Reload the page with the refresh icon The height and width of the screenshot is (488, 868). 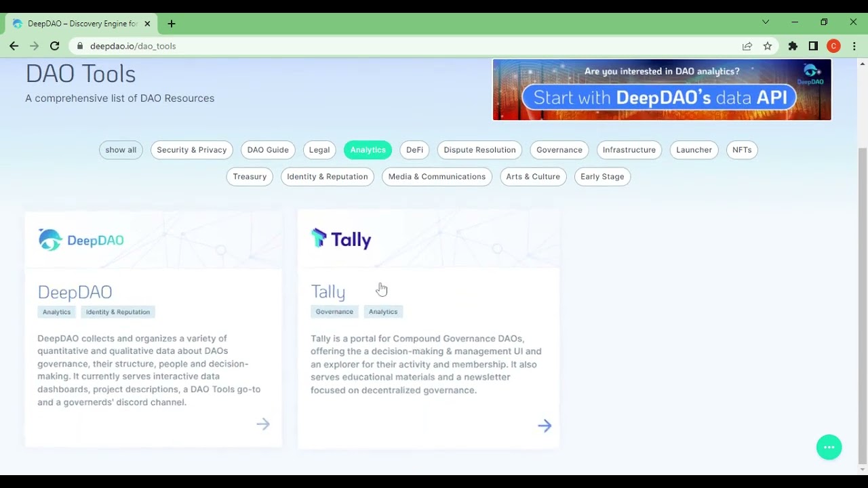tap(54, 46)
